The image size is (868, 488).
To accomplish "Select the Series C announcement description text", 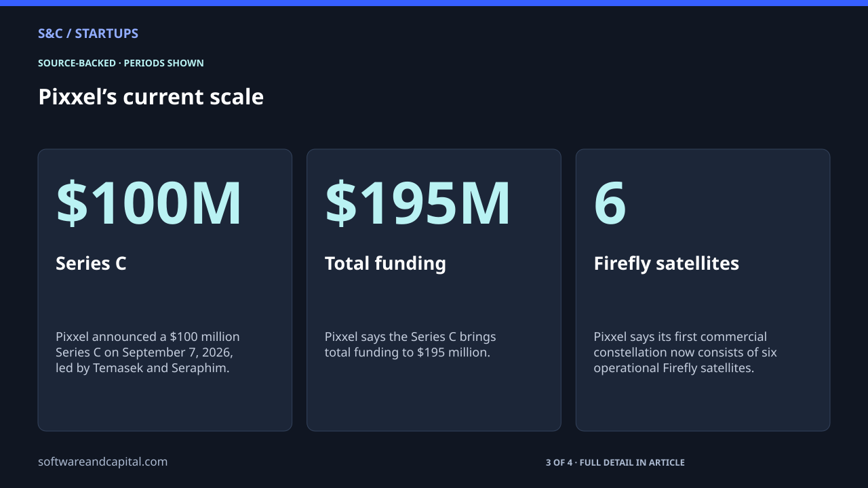I will [x=148, y=352].
